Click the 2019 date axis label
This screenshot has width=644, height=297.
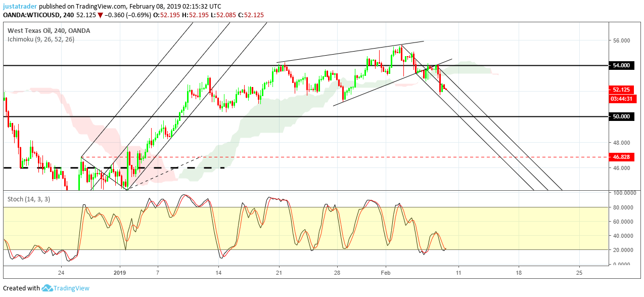(120, 272)
